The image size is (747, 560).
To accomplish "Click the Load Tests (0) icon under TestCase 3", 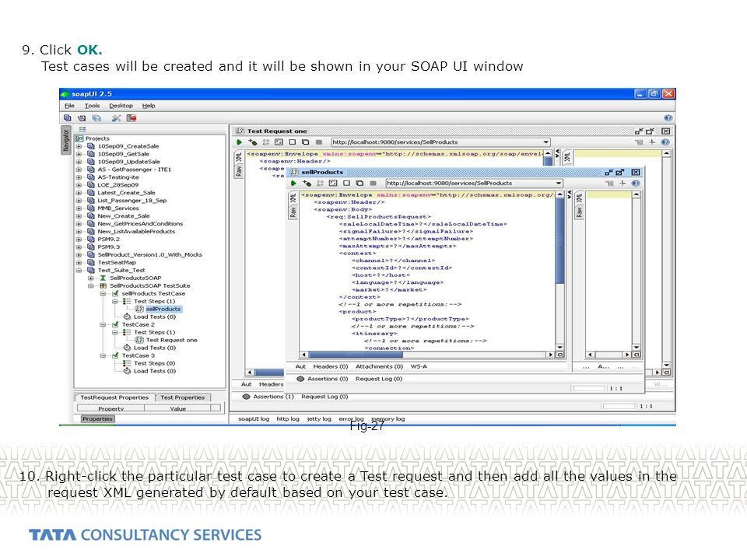I will point(127,371).
